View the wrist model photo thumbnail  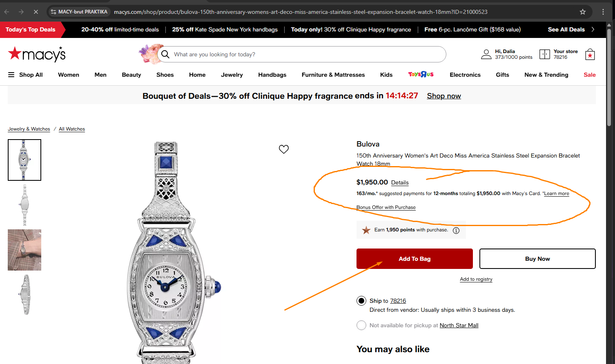[x=25, y=250]
